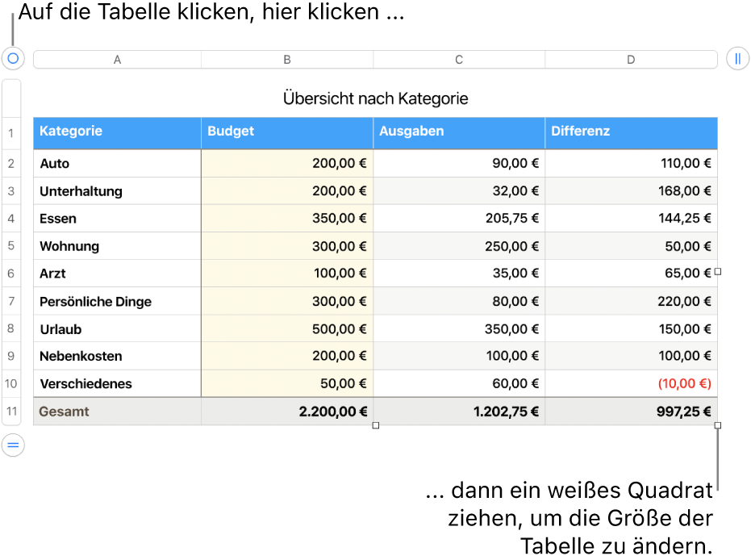This screenshot has height=560, width=751.
Task: Click the Budget header cell
Action: click(x=287, y=133)
